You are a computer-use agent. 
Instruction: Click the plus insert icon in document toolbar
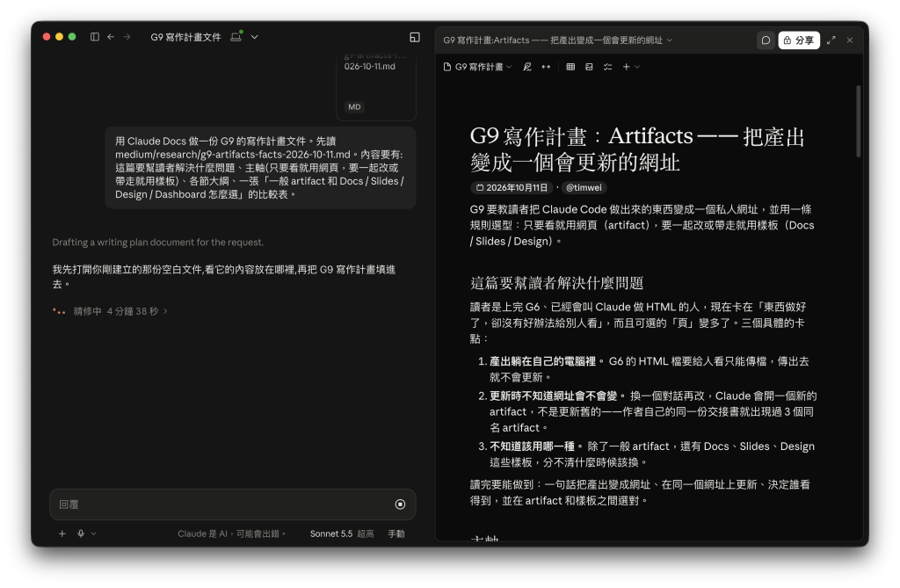point(626,67)
